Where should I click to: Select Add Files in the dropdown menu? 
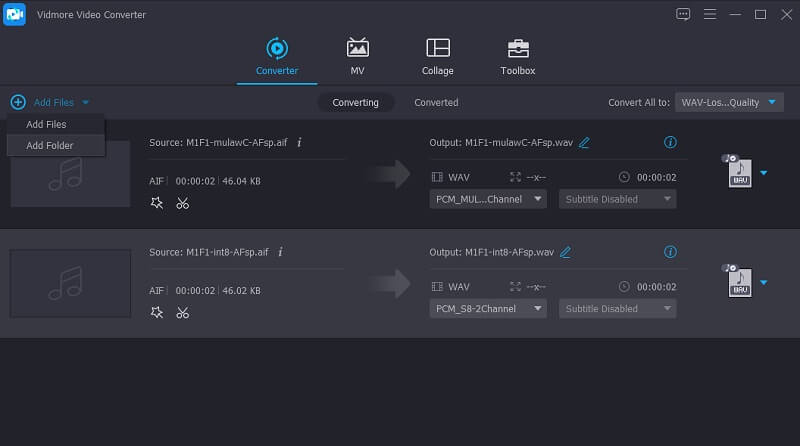click(46, 124)
